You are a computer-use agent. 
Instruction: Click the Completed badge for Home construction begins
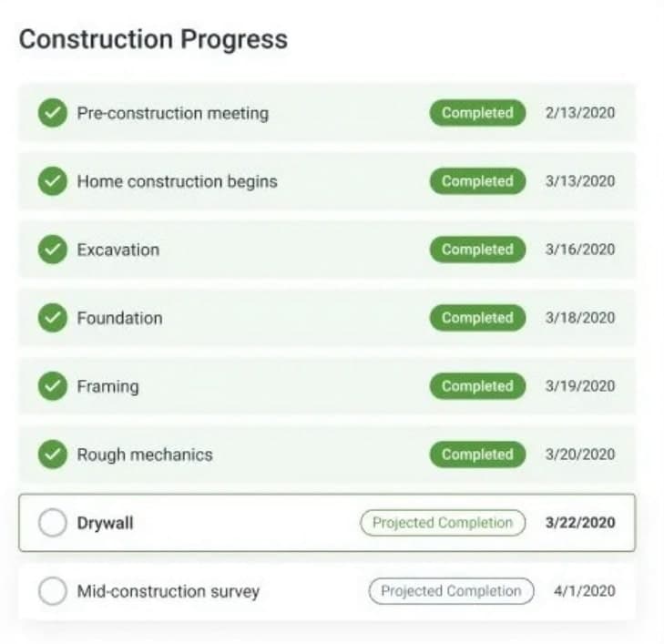(x=477, y=181)
